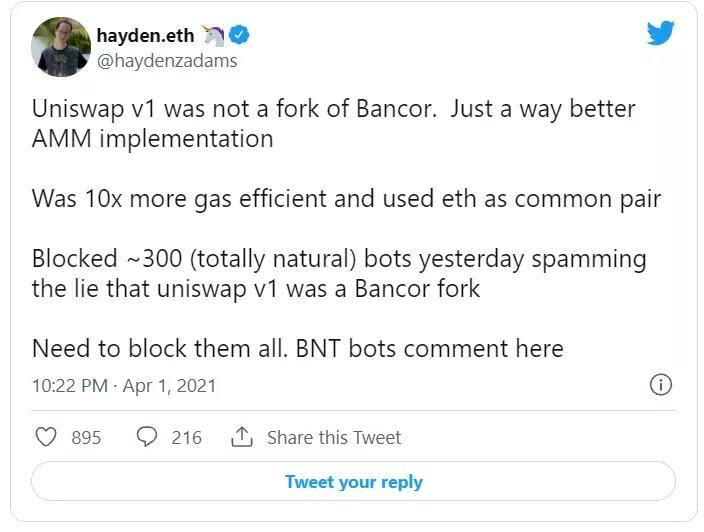Like the tweet with the heart icon
The height and width of the screenshot is (532, 704).
[x=46, y=437]
